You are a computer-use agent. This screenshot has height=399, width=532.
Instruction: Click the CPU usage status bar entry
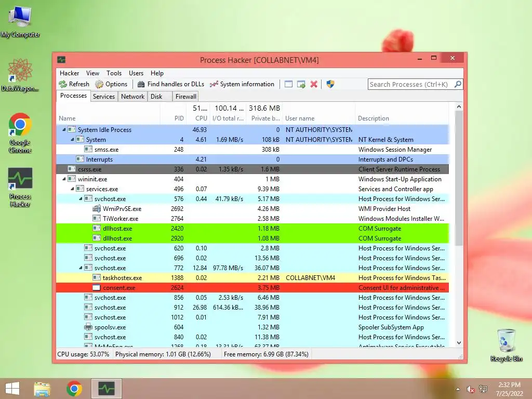click(84, 354)
